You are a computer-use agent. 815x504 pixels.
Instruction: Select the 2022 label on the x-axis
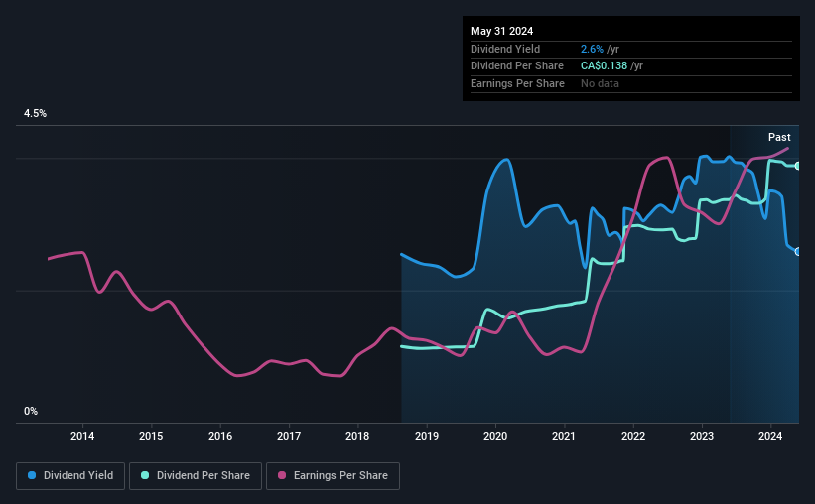tap(633, 436)
